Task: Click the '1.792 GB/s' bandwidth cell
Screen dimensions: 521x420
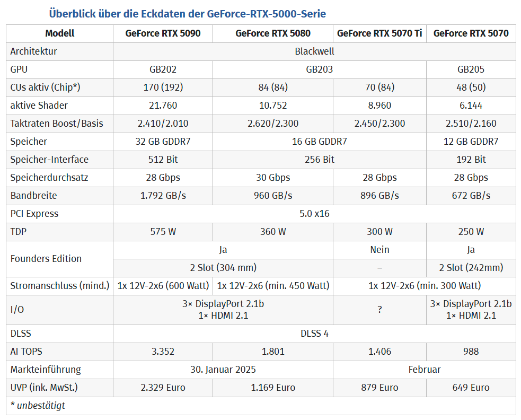Action: [x=163, y=196]
